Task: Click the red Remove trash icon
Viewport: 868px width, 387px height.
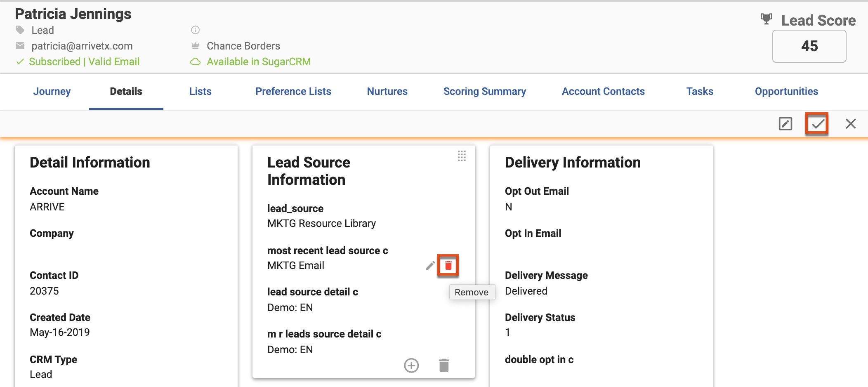Action: pos(448,265)
